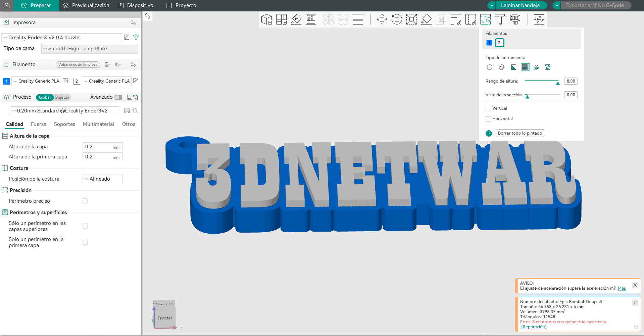Viewport: 644px width, 336px height.
Task: Check Solo un perímetro en la primera capa
Action: [x=85, y=242]
